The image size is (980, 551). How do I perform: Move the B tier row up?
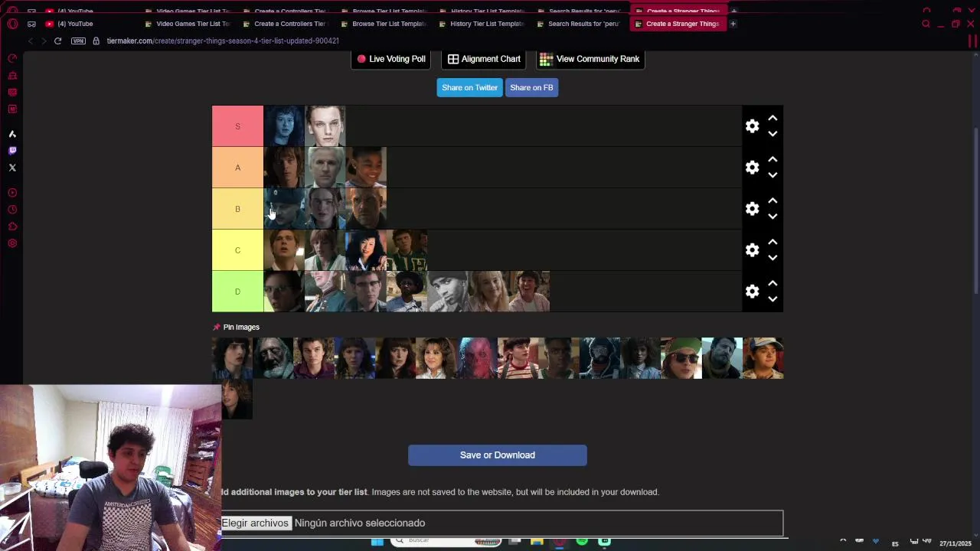coord(773,201)
